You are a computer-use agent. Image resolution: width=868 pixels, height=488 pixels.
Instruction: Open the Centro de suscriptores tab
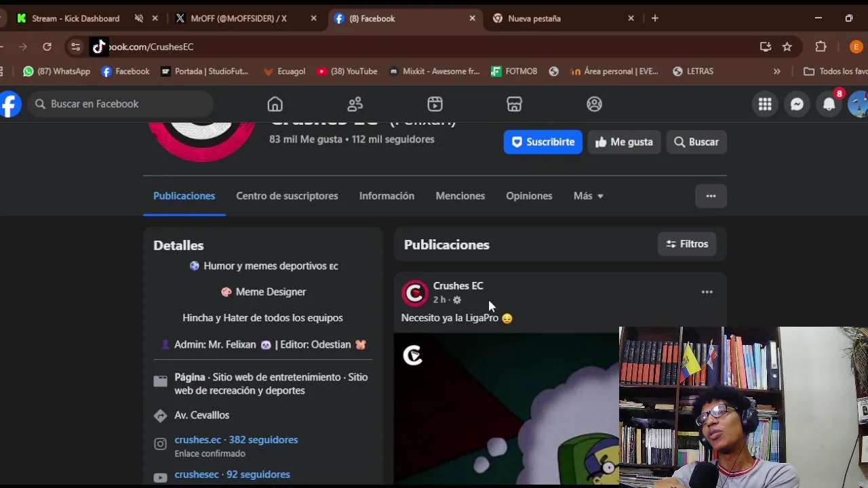[x=287, y=196]
